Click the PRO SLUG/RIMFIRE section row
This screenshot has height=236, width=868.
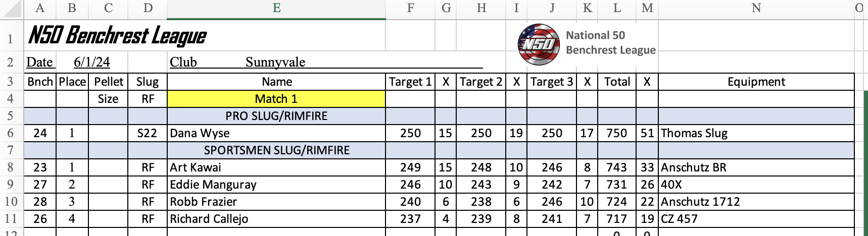click(439, 116)
